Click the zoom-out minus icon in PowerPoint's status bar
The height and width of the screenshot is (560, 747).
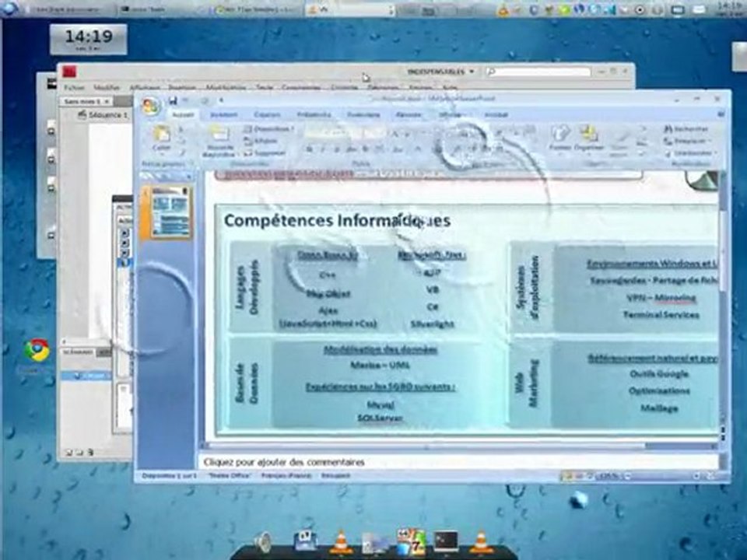627,476
